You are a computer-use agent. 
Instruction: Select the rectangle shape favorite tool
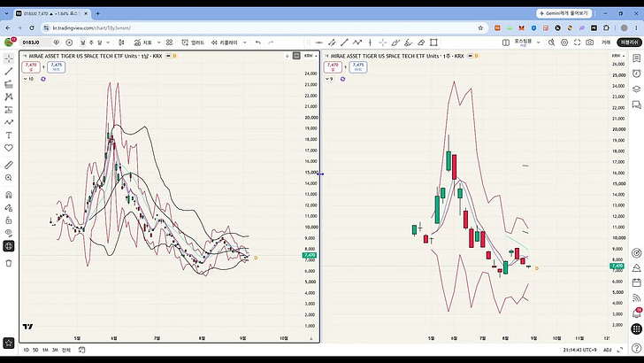click(433, 42)
